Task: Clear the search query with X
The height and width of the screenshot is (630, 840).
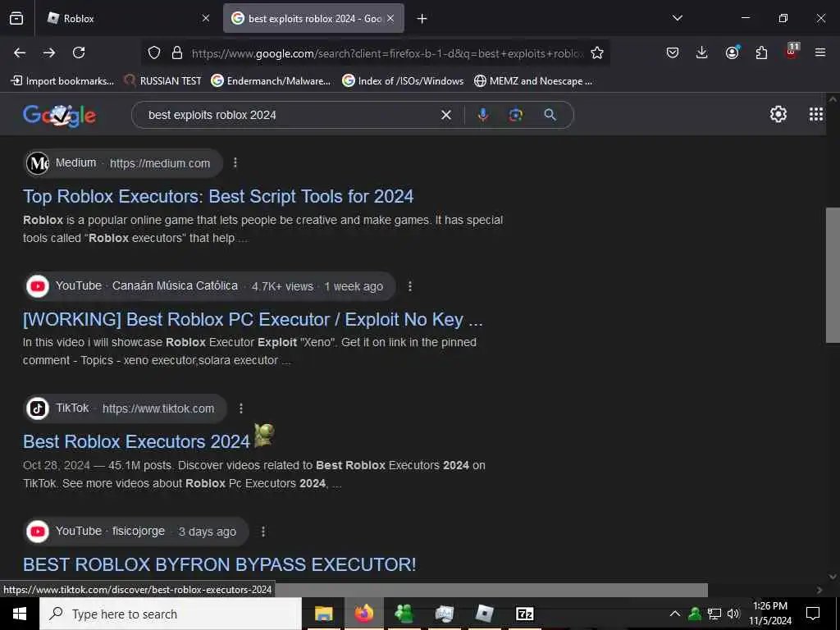Action: tap(445, 115)
